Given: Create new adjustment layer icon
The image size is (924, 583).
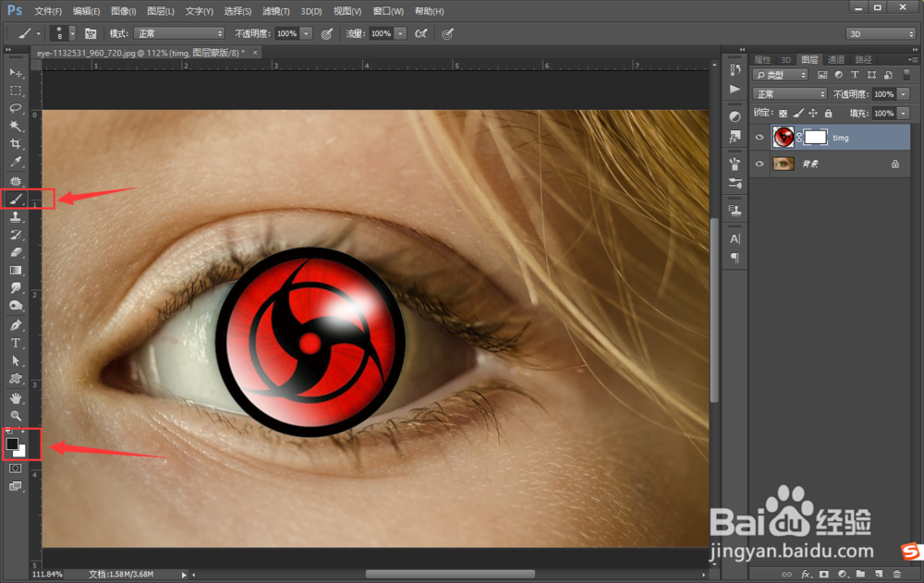Looking at the screenshot, I should click(x=842, y=574).
